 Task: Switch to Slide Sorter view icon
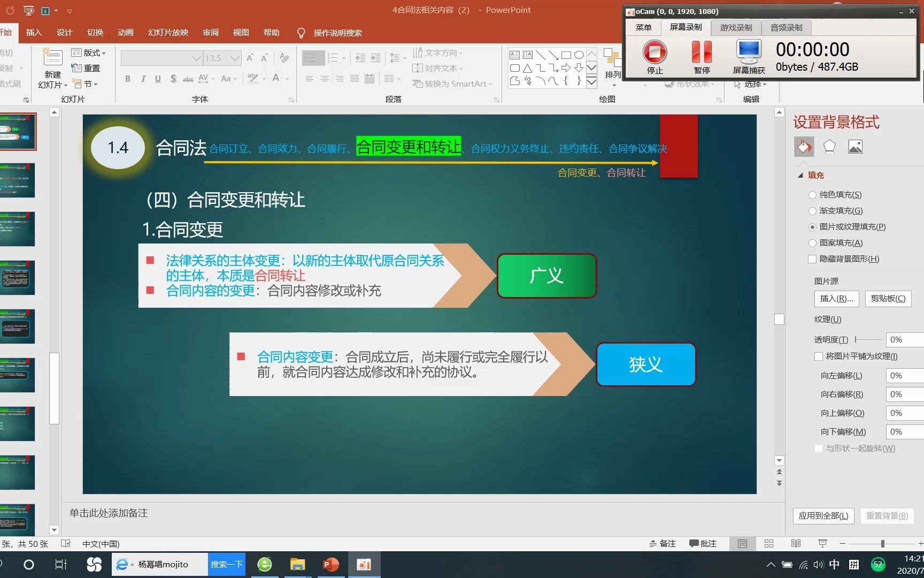point(769,544)
